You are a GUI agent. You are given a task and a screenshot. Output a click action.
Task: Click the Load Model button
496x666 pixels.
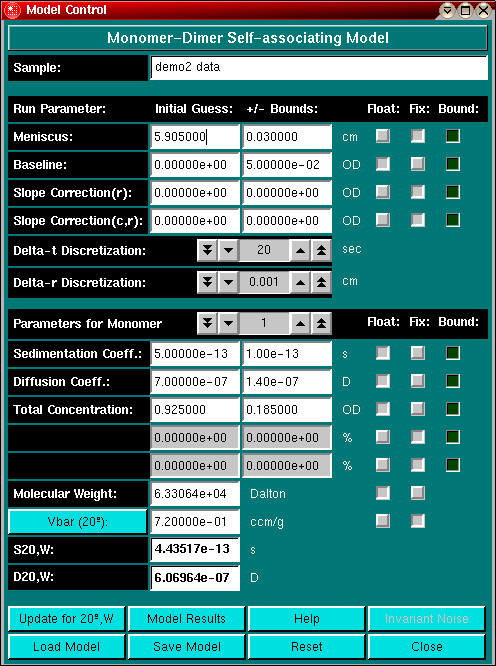tap(66, 646)
